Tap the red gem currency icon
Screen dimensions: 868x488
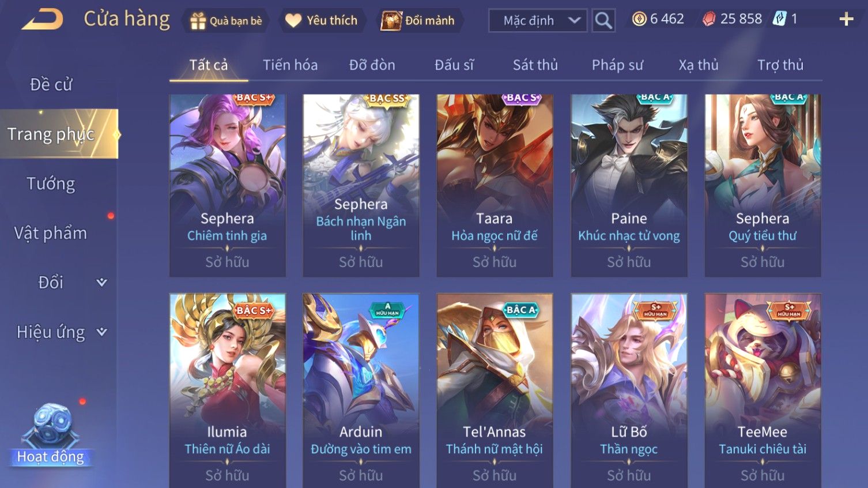click(709, 19)
